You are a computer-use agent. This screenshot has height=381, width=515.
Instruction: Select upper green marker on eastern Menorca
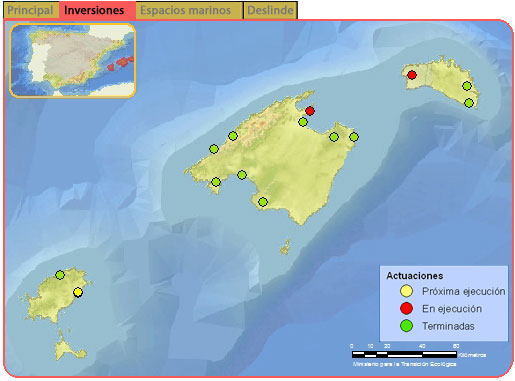[467, 86]
